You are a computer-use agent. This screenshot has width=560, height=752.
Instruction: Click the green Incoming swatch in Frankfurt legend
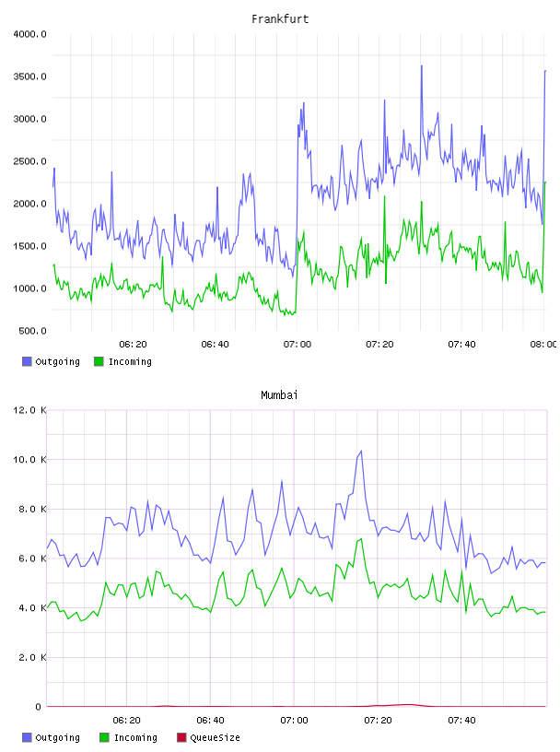tap(99, 361)
